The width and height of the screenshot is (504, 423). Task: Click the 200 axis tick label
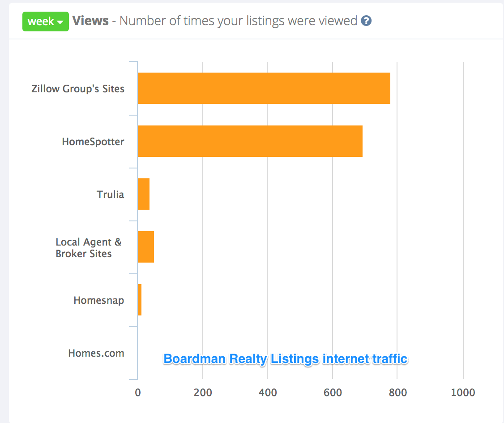click(203, 393)
